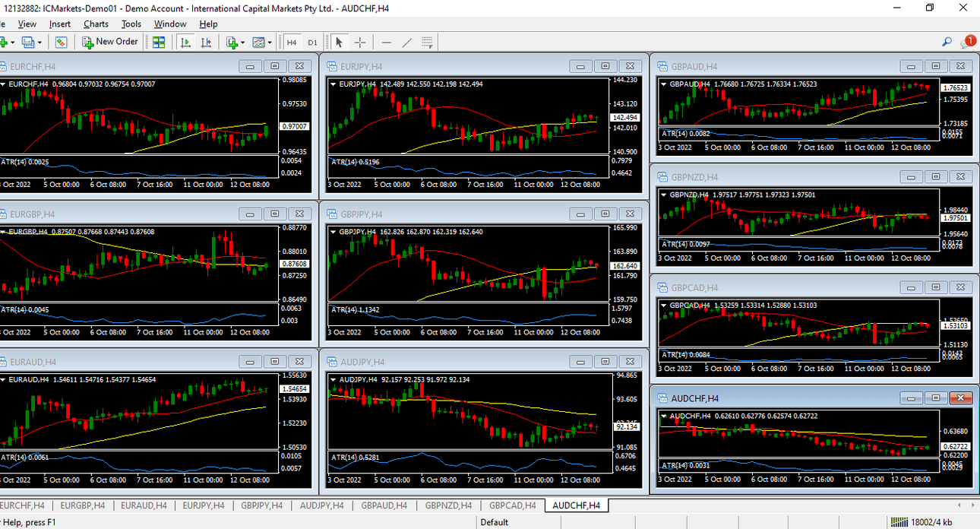Image resolution: width=980 pixels, height=529 pixels.
Task: Open the chart Templates icon
Action: point(258,42)
